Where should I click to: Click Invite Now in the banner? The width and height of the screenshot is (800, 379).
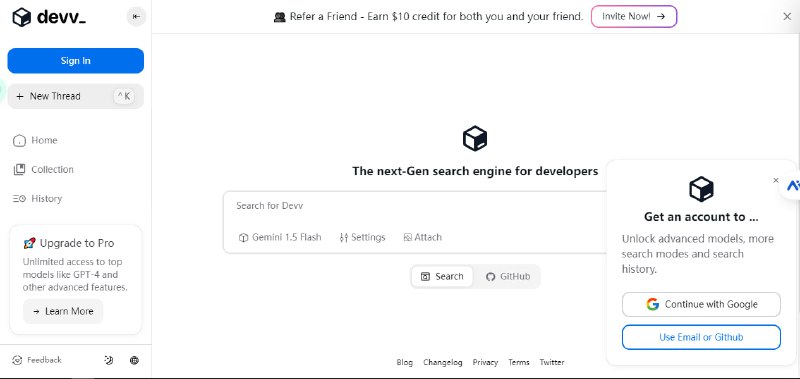point(634,16)
